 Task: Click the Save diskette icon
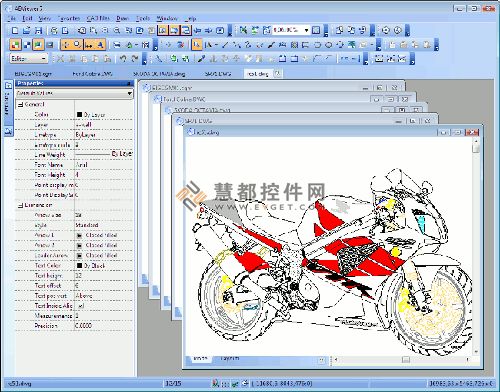coord(39,31)
